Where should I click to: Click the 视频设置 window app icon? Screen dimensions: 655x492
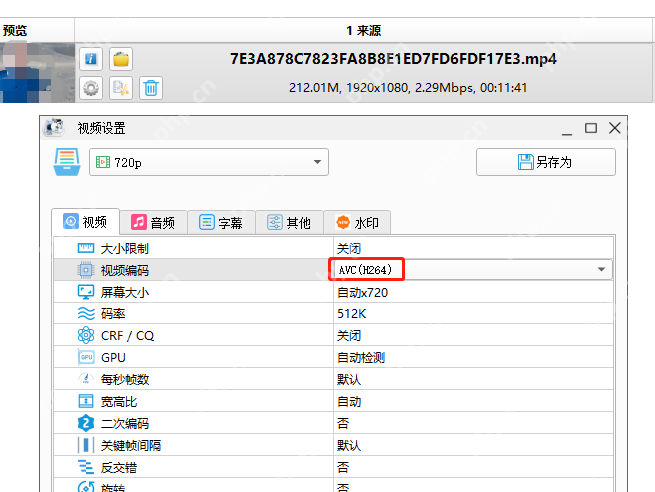[x=54, y=127]
